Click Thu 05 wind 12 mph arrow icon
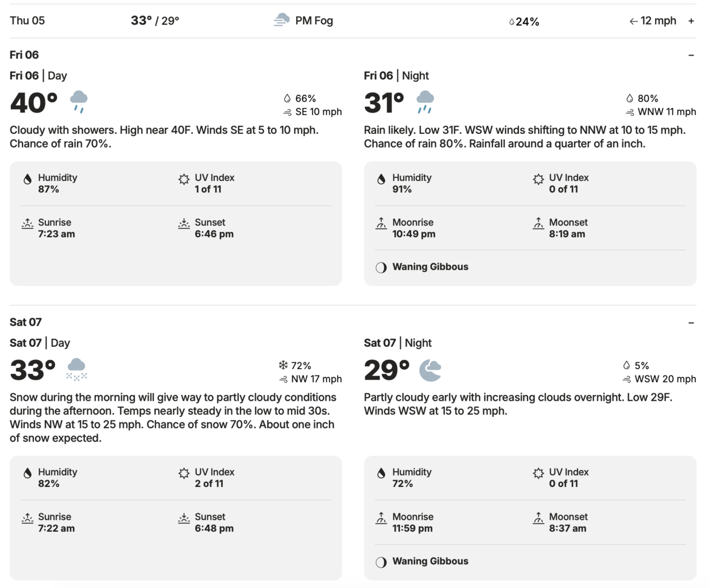Image resolution: width=709 pixels, height=588 pixels. pyautogui.click(x=633, y=21)
